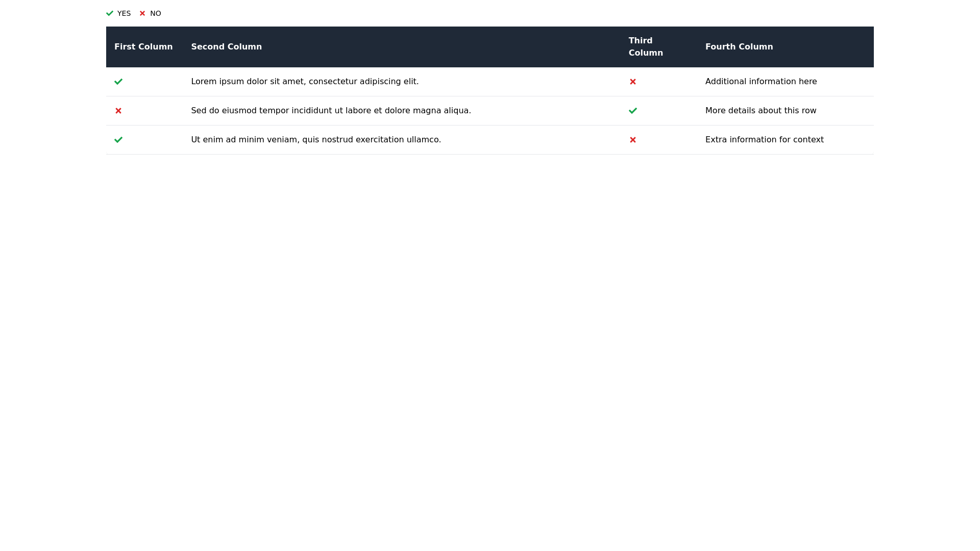Viewport: 980px width, 551px height.
Task: Click the red X in the last row Third Column
Action: (633, 140)
